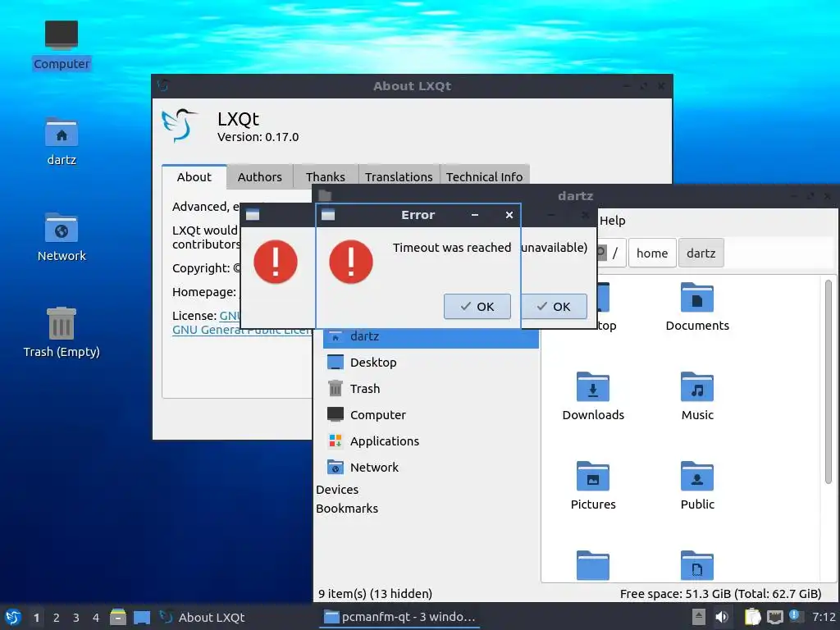Select the Network desktop icon
840x630 pixels.
pyautogui.click(x=61, y=237)
